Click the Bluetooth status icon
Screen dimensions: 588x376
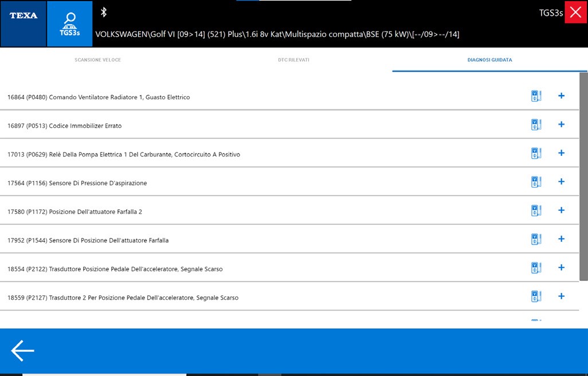104,13
